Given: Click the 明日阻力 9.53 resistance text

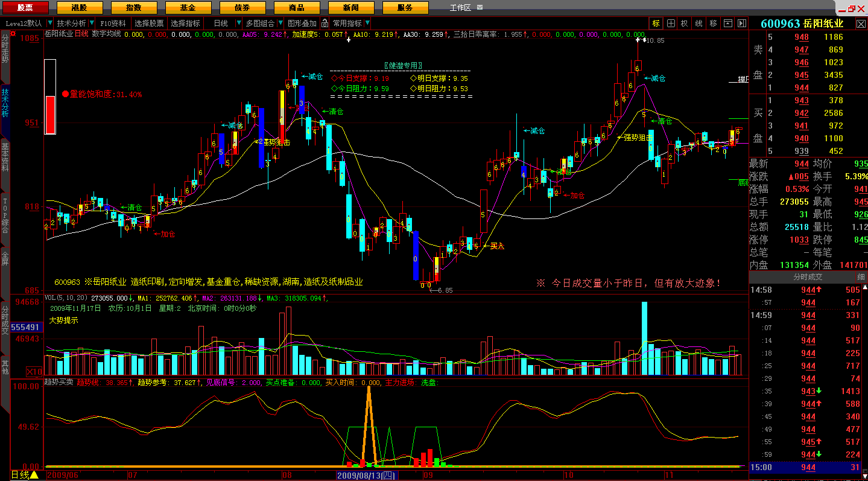Looking at the screenshot, I should 439,88.
